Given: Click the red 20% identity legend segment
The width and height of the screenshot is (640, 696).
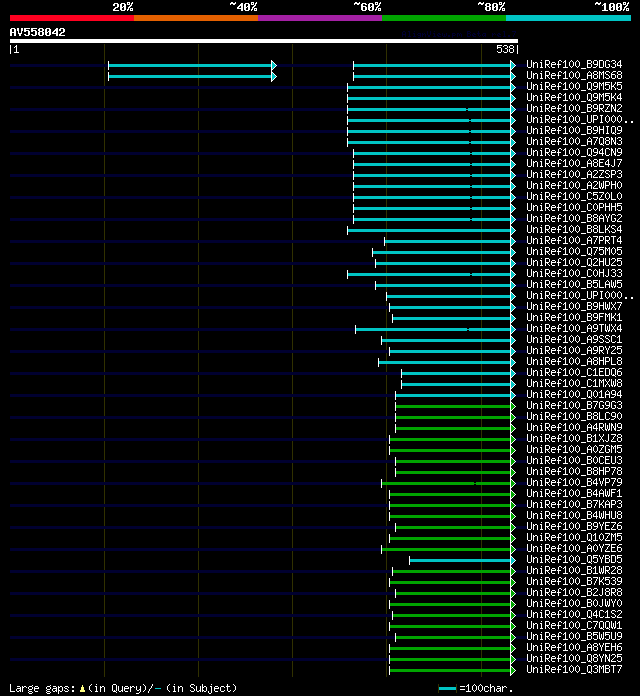Looking at the screenshot, I should tap(72, 18).
